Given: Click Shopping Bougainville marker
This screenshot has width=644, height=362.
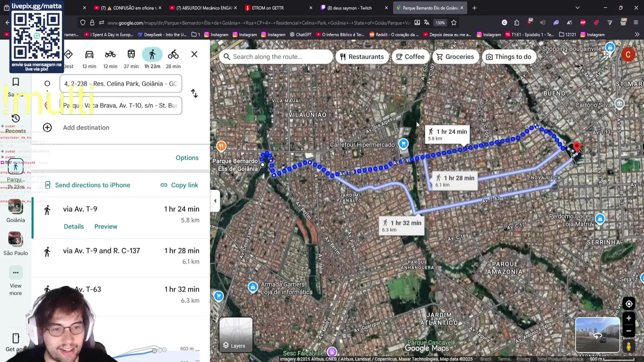Looking at the screenshot, I should pyautogui.click(x=610, y=48).
